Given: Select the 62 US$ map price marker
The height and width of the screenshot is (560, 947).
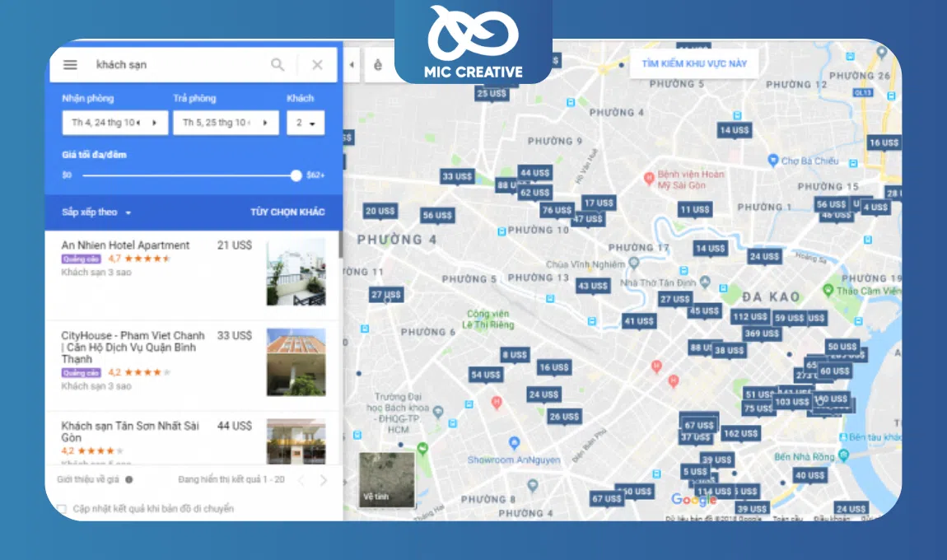Looking at the screenshot, I should pos(534,193).
